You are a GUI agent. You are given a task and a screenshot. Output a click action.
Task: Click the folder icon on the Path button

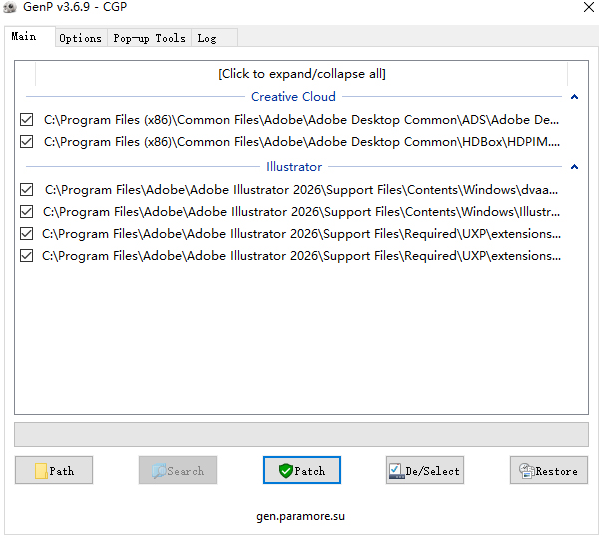point(41,471)
